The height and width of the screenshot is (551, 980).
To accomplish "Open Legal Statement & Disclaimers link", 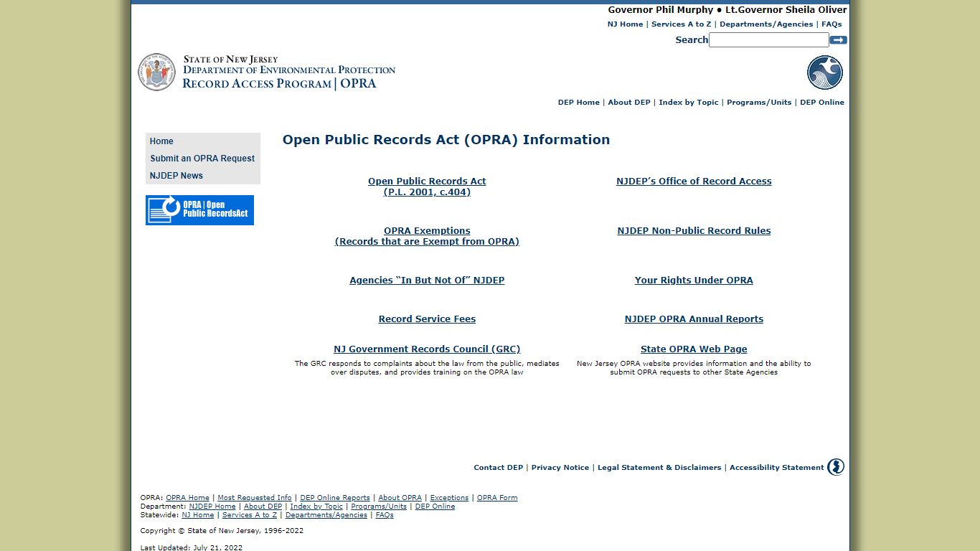I will point(659,468).
